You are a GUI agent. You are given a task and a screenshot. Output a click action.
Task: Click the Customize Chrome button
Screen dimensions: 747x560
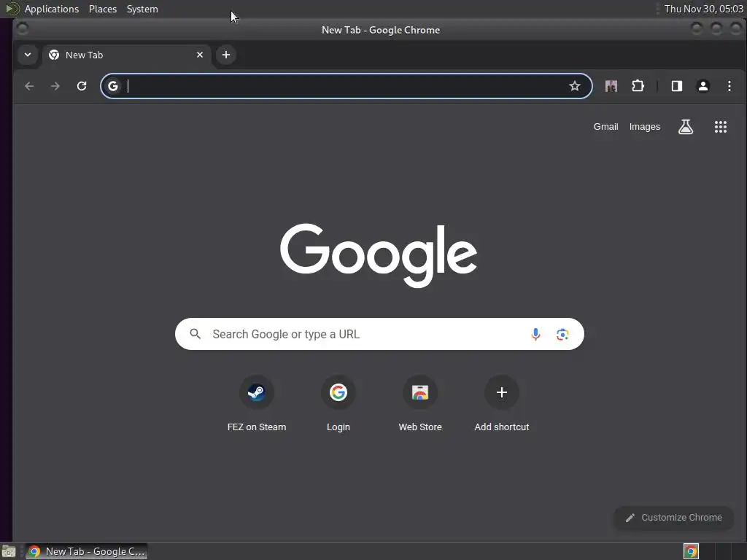pyautogui.click(x=673, y=518)
